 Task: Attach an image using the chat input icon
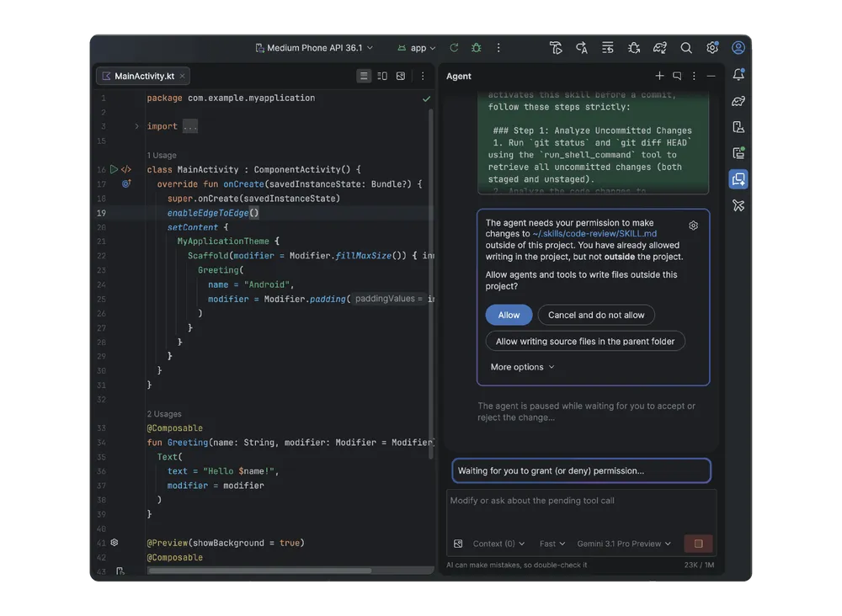coord(458,544)
